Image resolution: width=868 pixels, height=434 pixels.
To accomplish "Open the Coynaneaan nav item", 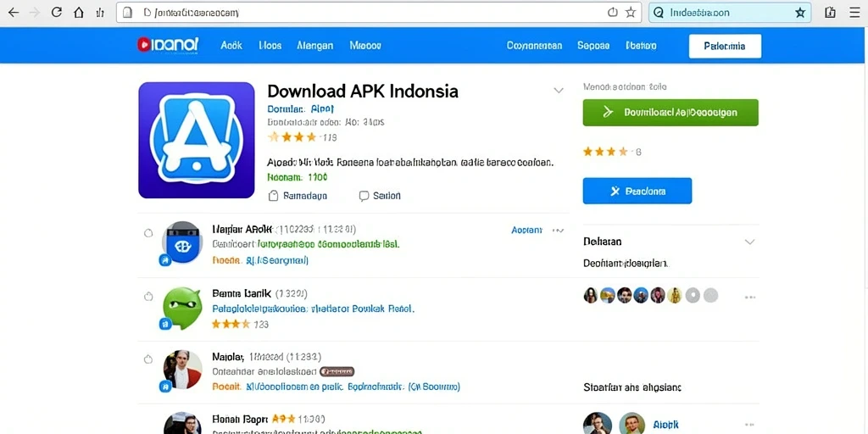I will point(534,46).
